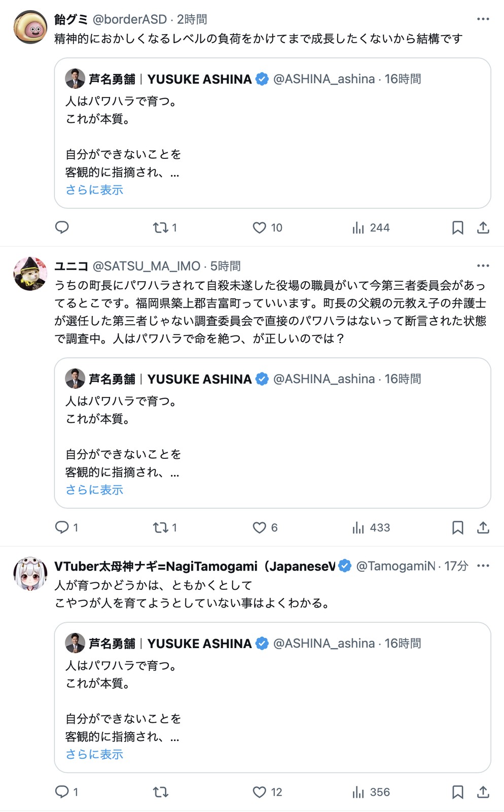
Task: Repost the 飴グミ tweet
Action: coord(165,228)
